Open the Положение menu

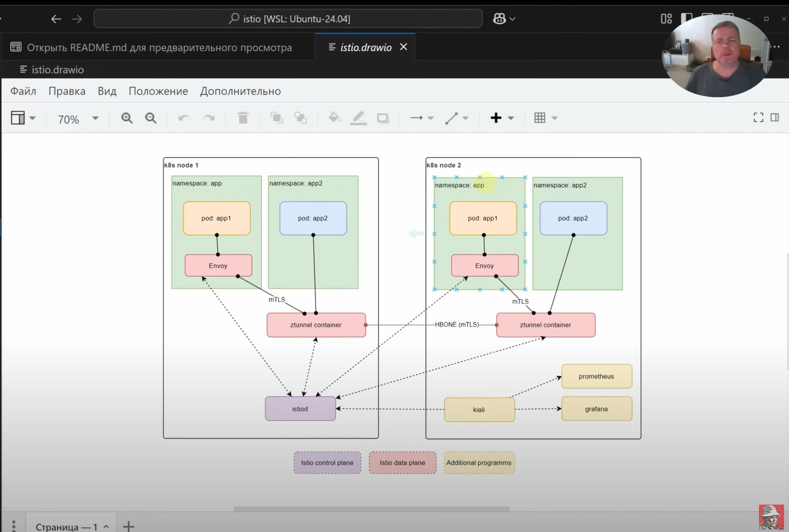click(x=158, y=91)
